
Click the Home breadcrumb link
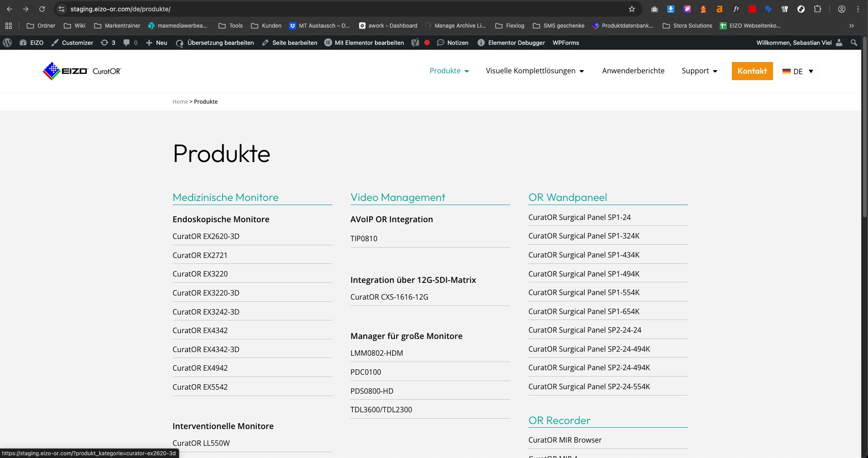[x=180, y=102]
